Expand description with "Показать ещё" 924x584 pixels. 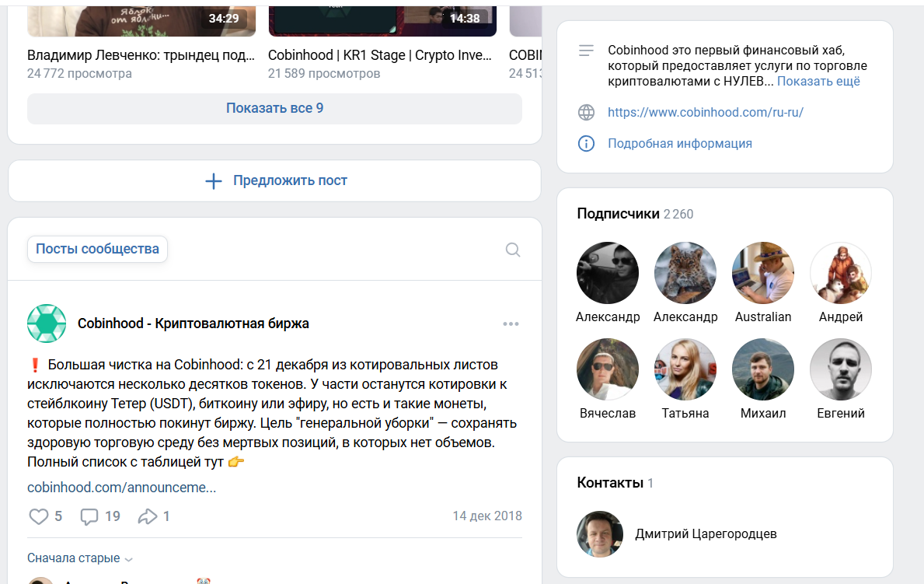click(818, 82)
